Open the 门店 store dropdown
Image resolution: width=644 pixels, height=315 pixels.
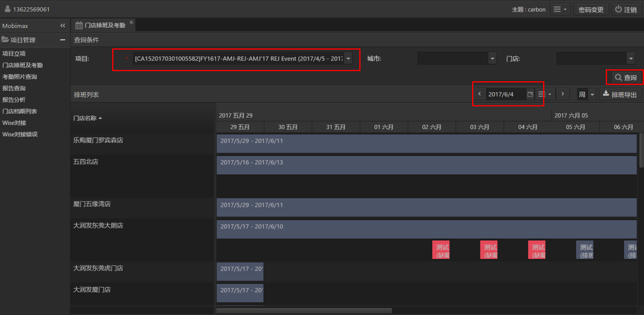(630, 59)
